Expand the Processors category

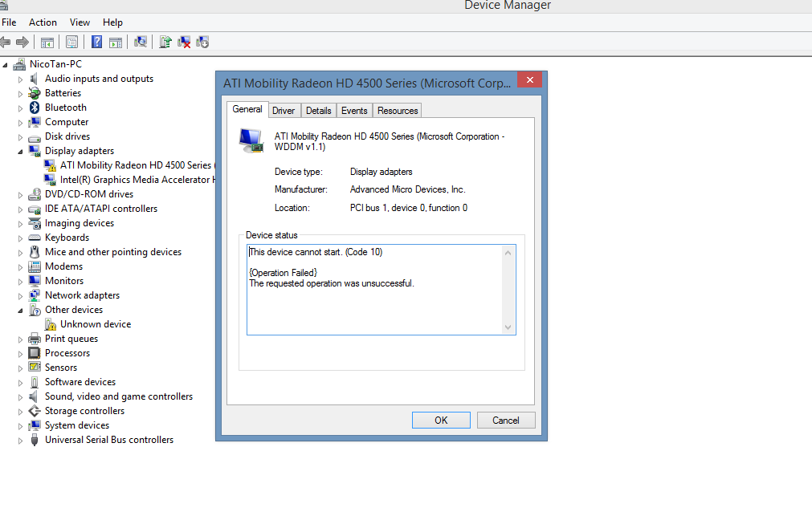[x=20, y=355]
